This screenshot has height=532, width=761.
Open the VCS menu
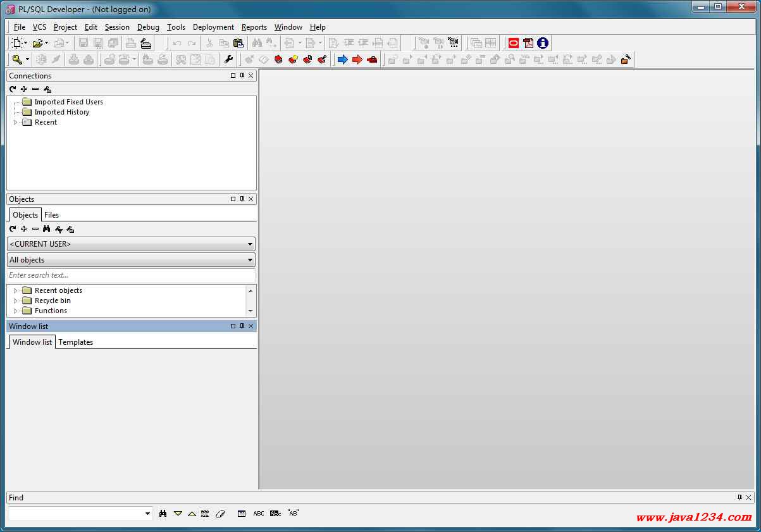pos(39,27)
